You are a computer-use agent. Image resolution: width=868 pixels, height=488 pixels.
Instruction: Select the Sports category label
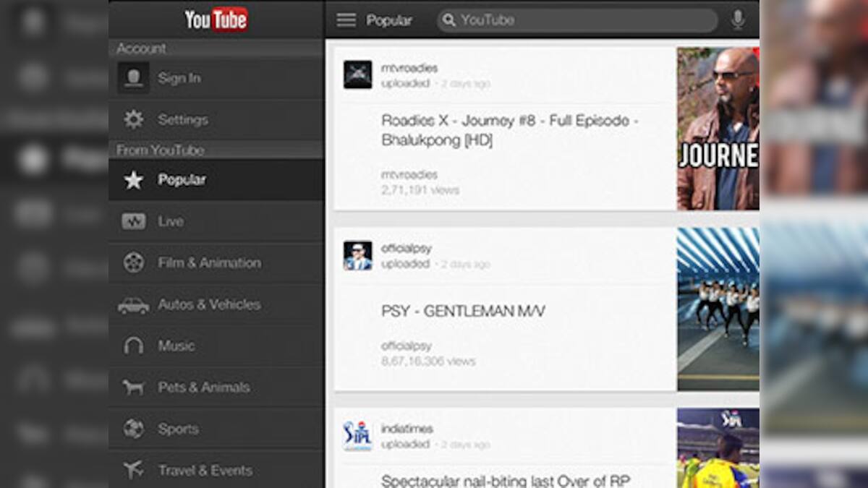(178, 429)
